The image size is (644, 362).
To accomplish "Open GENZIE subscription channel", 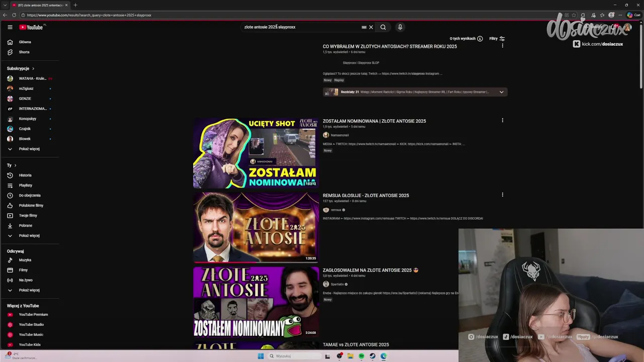I will pyautogui.click(x=30, y=99).
